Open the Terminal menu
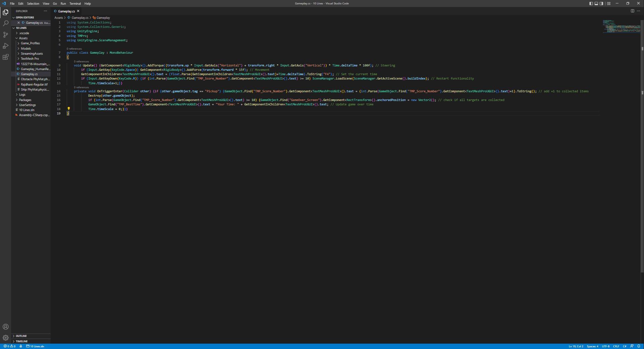This screenshot has width=644, height=349. click(75, 3)
